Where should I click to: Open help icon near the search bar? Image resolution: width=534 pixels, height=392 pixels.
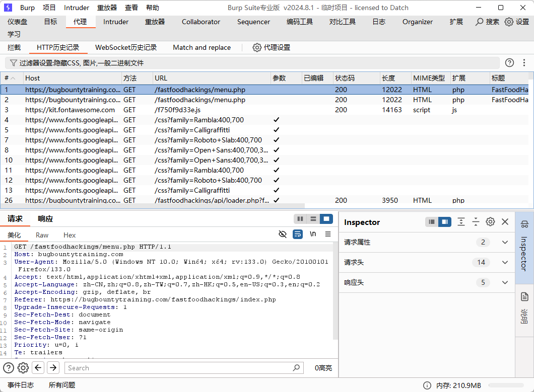tap(9, 368)
